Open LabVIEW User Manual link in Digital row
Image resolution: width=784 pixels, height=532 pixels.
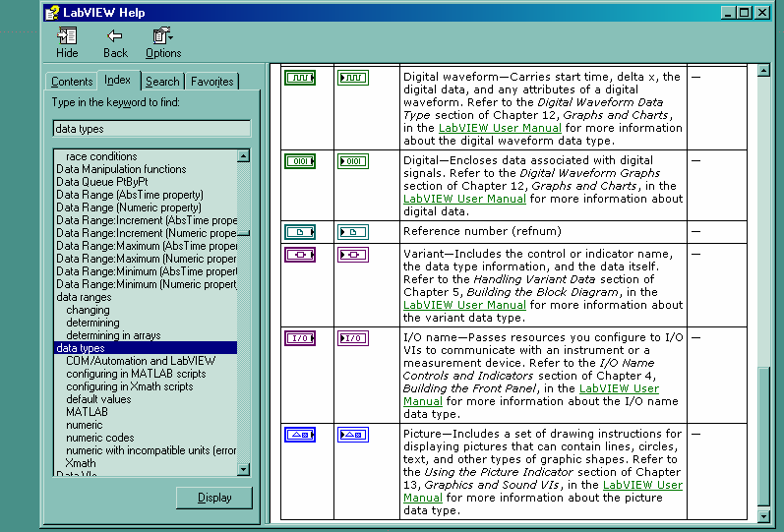(x=464, y=199)
